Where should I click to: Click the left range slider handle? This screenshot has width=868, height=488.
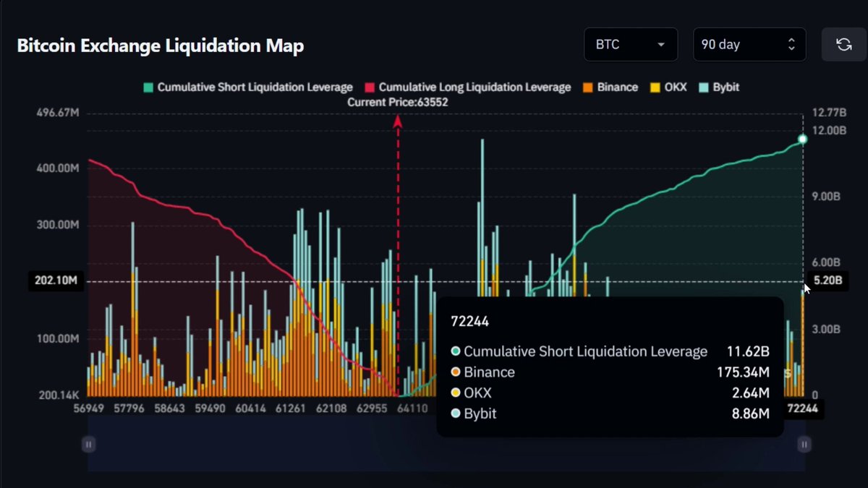(88, 445)
